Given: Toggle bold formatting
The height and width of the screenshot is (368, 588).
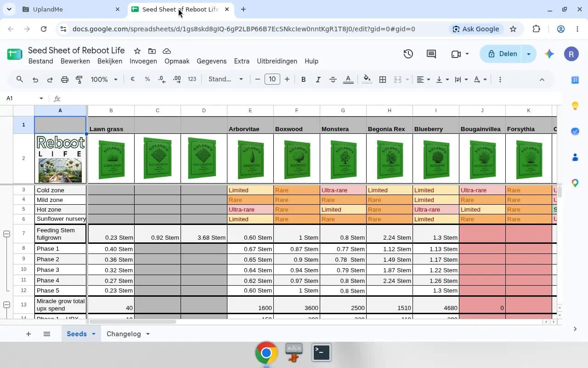Looking at the screenshot, I should [303, 80].
